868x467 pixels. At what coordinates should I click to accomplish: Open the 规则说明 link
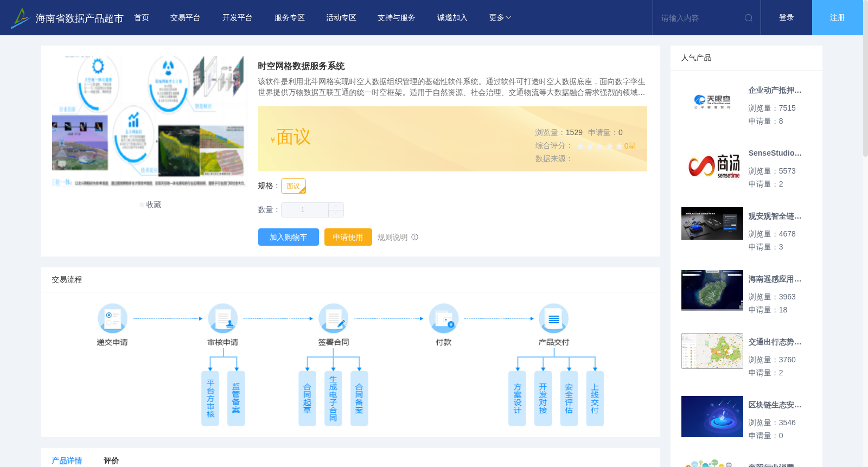pos(392,237)
